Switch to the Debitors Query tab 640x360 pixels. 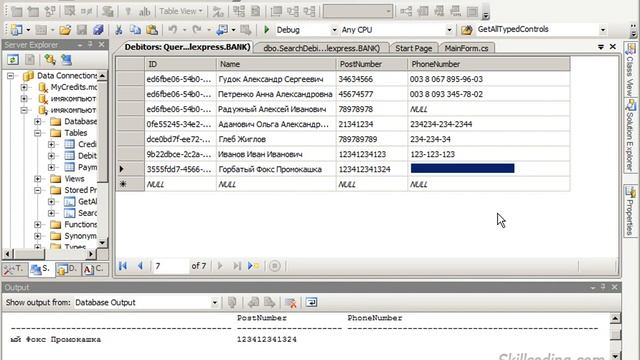(187, 47)
